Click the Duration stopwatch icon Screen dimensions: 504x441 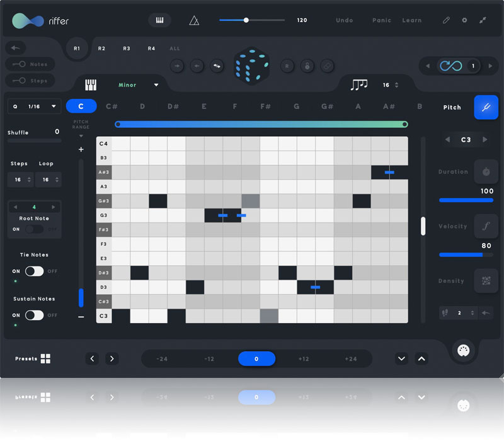[486, 171]
